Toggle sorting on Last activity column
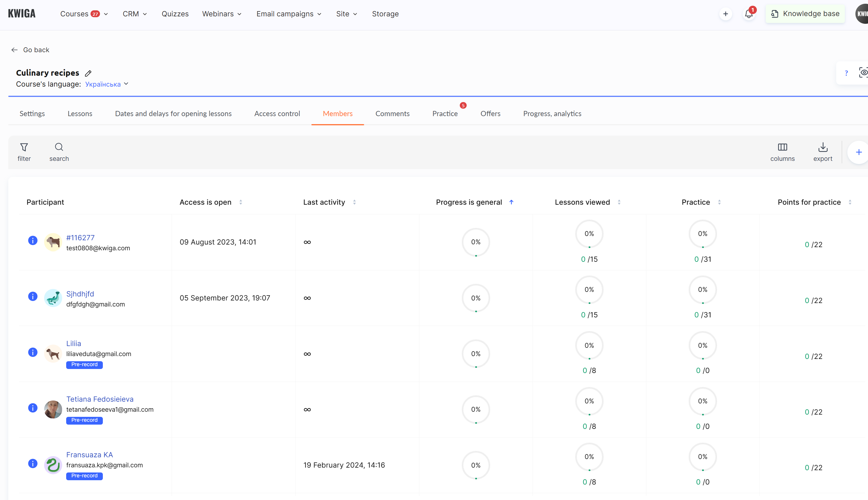Viewport: 868px width, 500px height. pyautogui.click(x=354, y=202)
